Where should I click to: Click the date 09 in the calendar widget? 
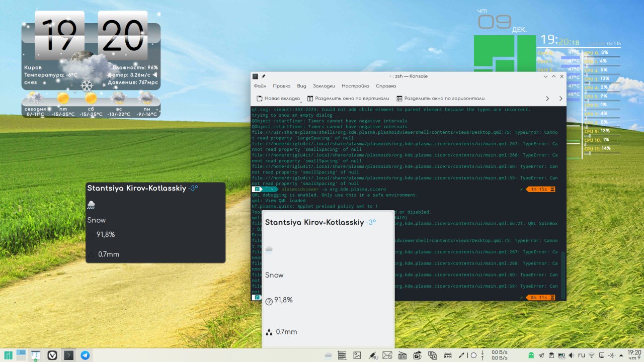(x=494, y=22)
